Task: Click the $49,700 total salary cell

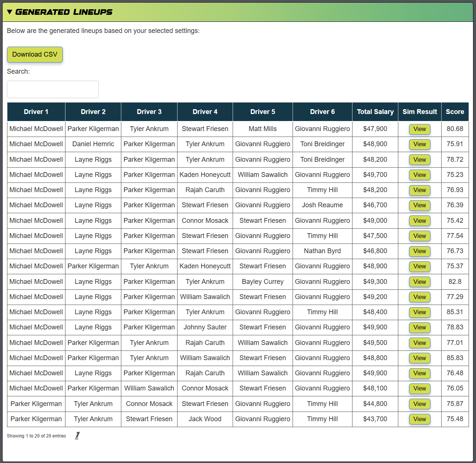Action: pyautogui.click(x=375, y=175)
